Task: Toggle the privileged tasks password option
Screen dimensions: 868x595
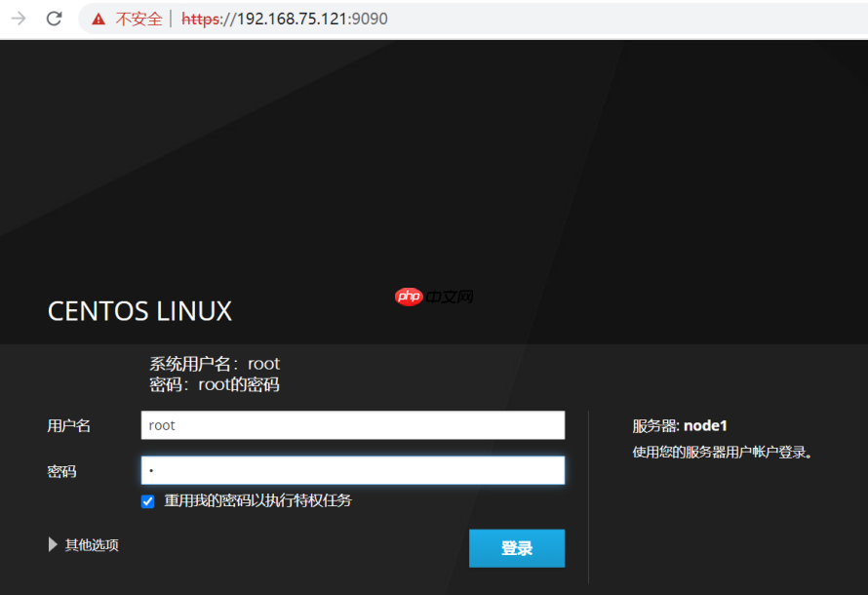Action: (147, 501)
